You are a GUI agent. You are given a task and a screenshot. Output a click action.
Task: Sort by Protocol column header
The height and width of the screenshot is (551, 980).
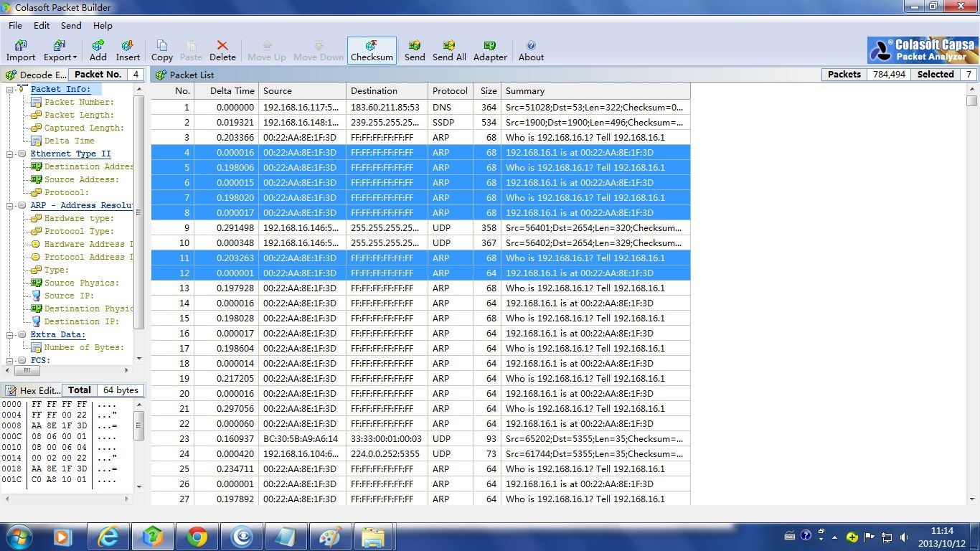coord(450,91)
